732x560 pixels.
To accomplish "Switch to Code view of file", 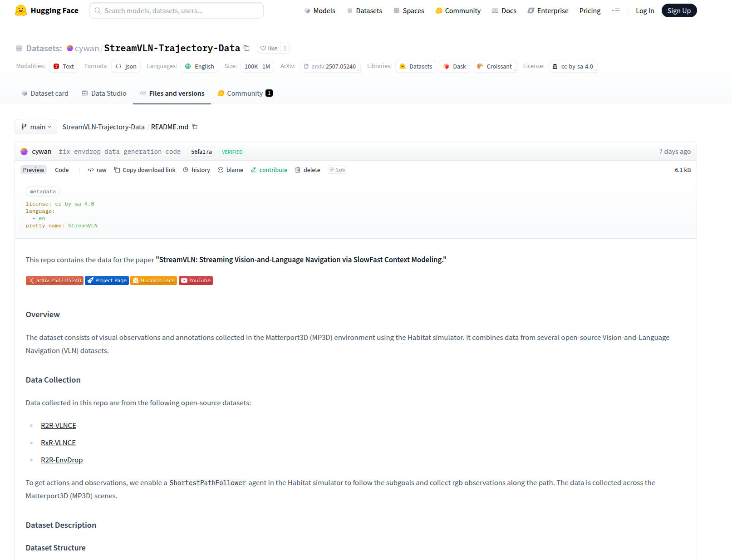I will pos(62,170).
